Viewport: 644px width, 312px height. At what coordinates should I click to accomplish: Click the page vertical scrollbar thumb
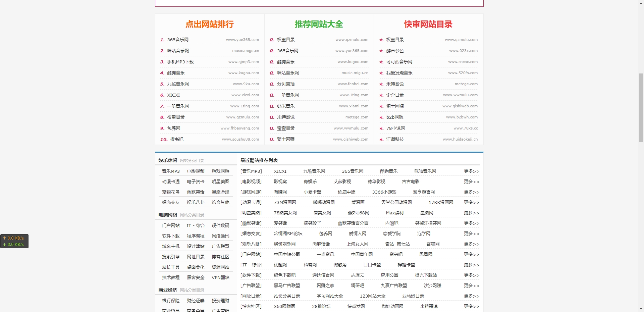(x=641, y=108)
